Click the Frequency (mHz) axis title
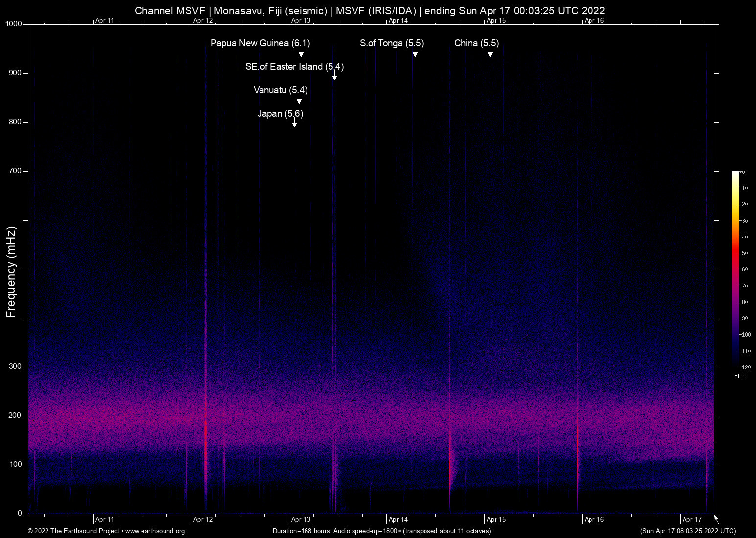The image size is (756, 538). [11, 272]
